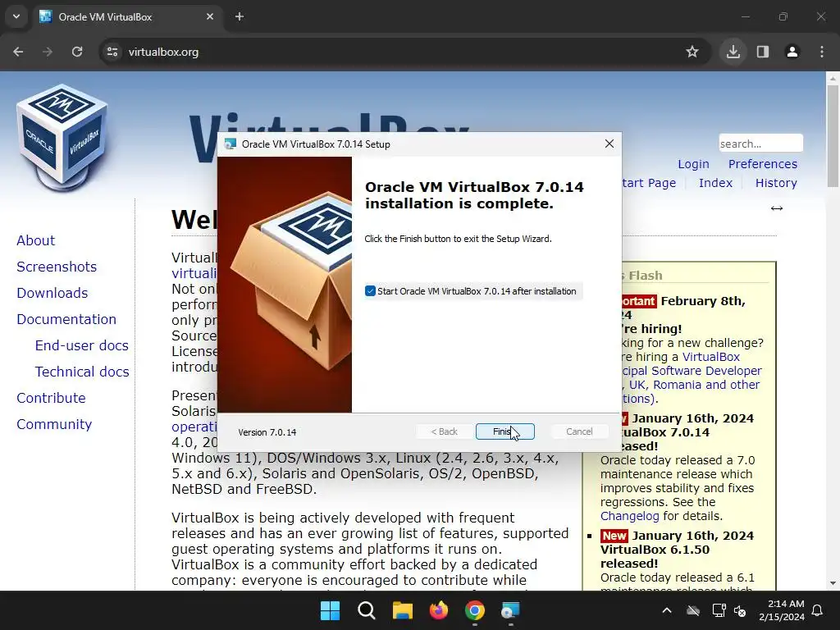Image resolution: width=840 pixels, height=630 pixels.
Task: Open the Start Page link
Action: pos(649,183)
